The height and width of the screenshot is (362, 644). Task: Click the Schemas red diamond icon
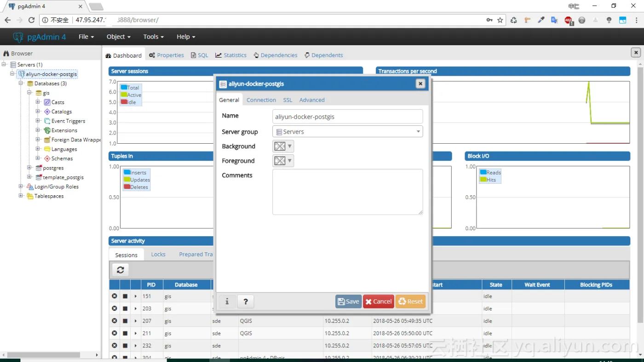click(47, 158)
